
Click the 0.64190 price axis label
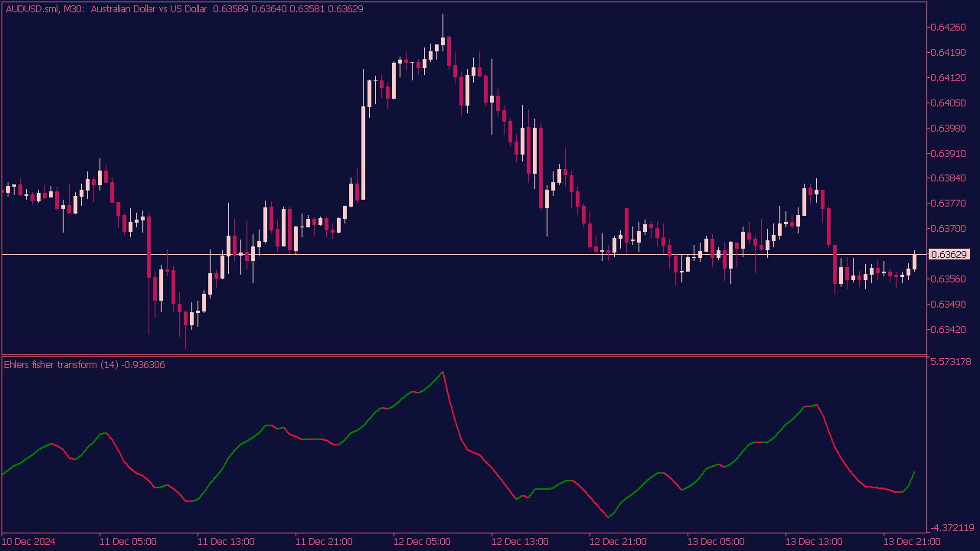pos(947,53)
